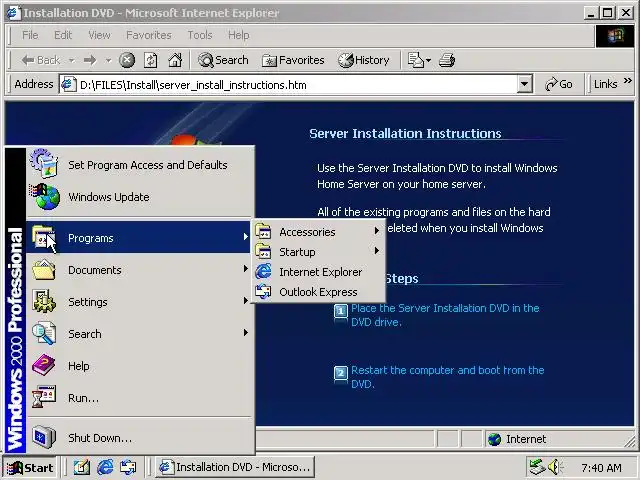Screen dimensions: 640x480
Task: Click Help in Start menu
Action: tap(139, 366)
